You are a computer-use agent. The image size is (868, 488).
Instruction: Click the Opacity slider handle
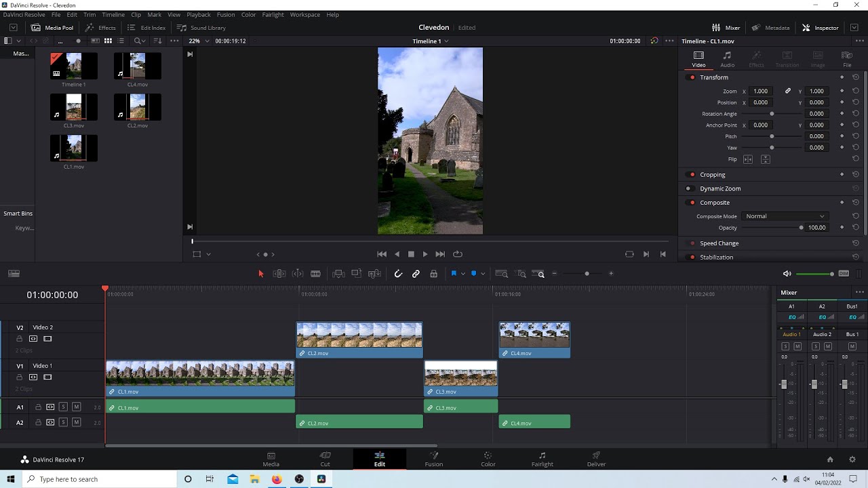(x=801, y=228)
